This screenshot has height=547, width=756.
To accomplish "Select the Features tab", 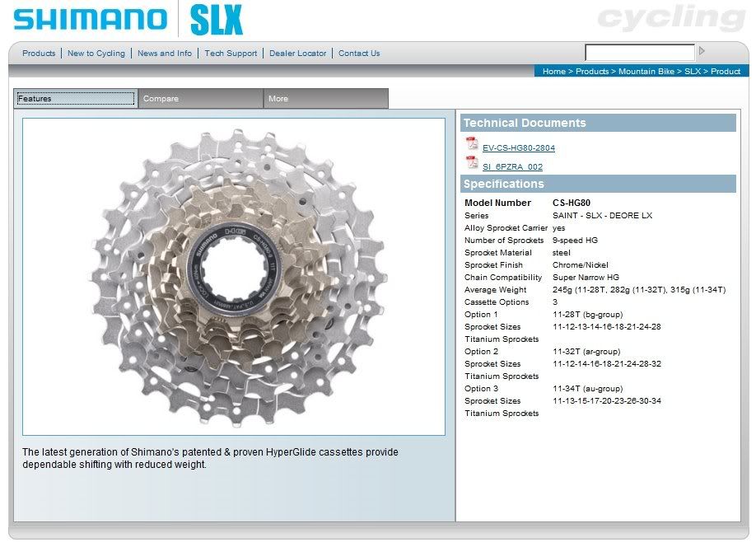I will tap(76, 98).
